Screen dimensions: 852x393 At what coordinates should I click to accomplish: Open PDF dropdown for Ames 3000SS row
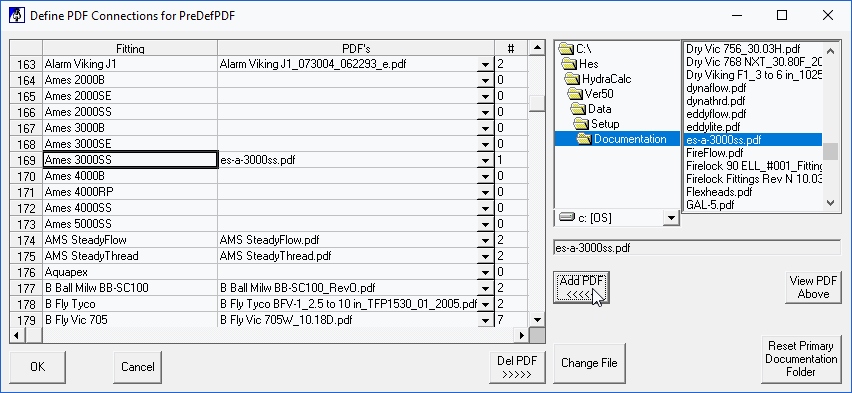click(484, 160)
